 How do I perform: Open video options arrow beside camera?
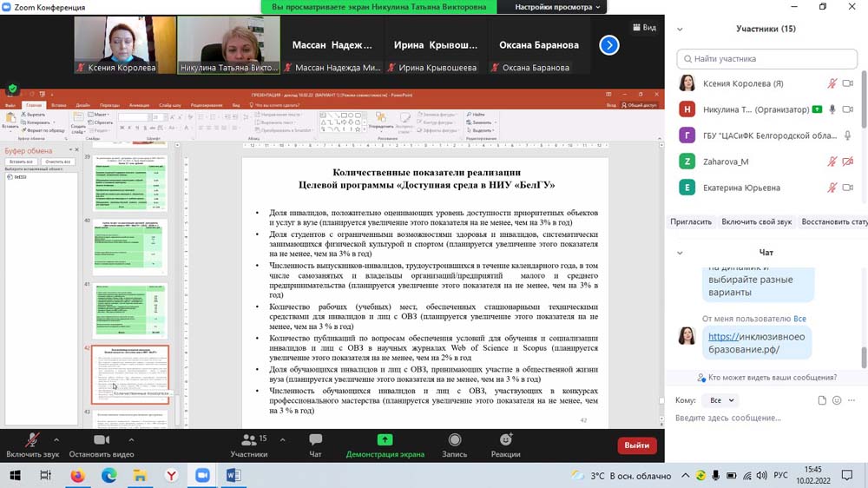(x=131, y=440)
